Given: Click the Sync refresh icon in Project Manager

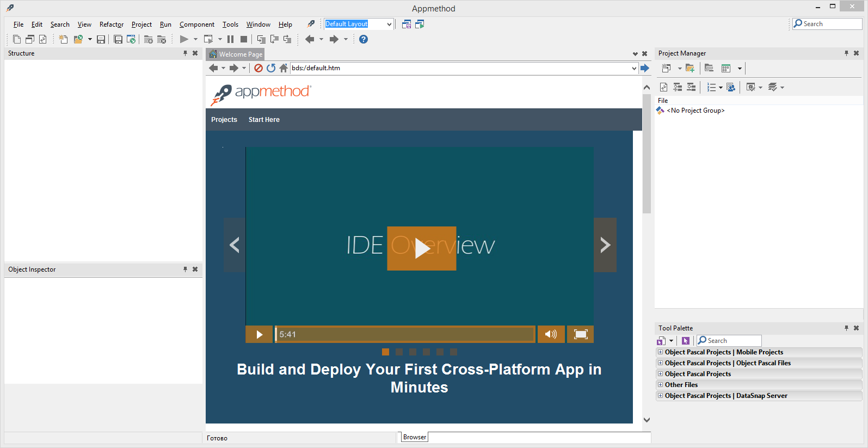Looking at the screenshot, I should (663, 87).
